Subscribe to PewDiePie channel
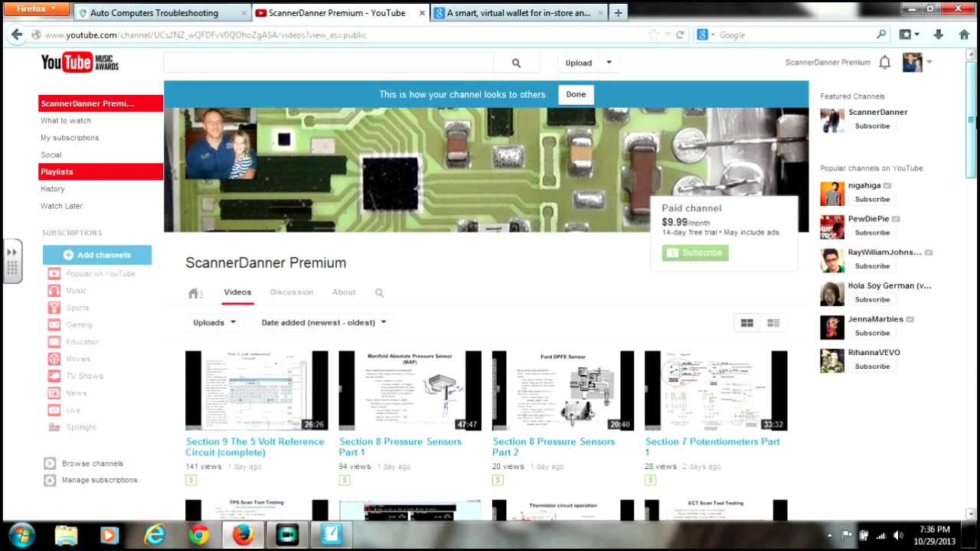This screenshot has width=980, height=551. (x=872, y=233)
